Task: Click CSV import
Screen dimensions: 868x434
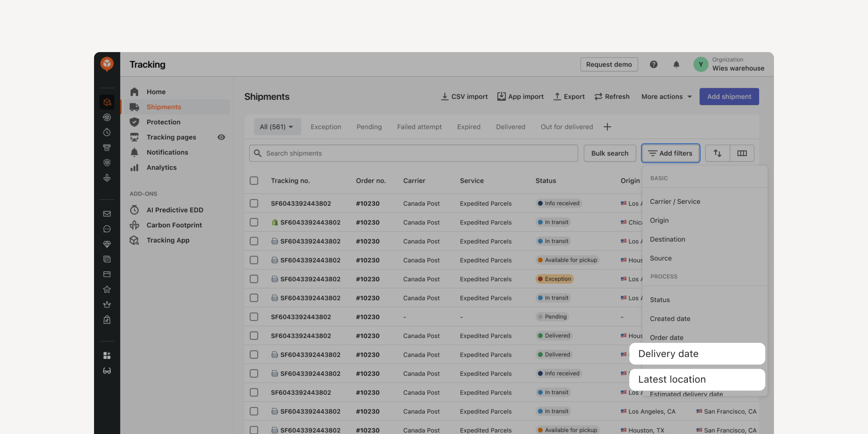Action: coord(464,97)
